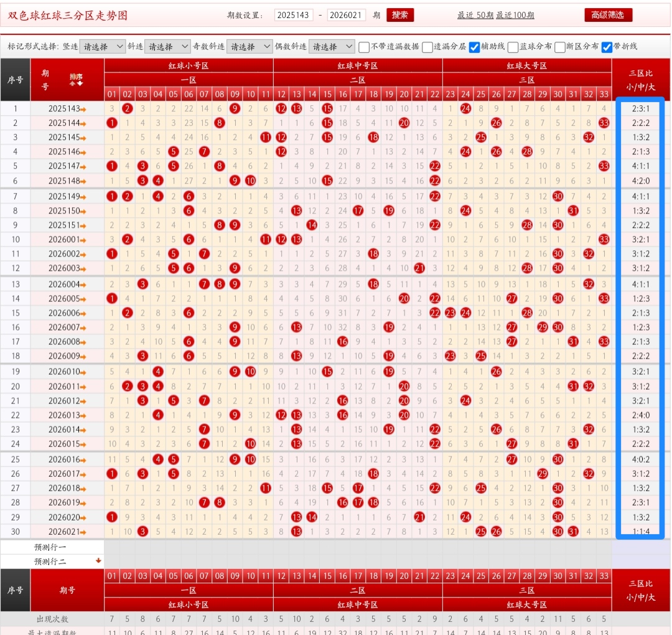The width and height of the screenshot is (672, 635).
Task: Click end period field showing 2026021
Action: pyautogui.click(x=347, y=15)
